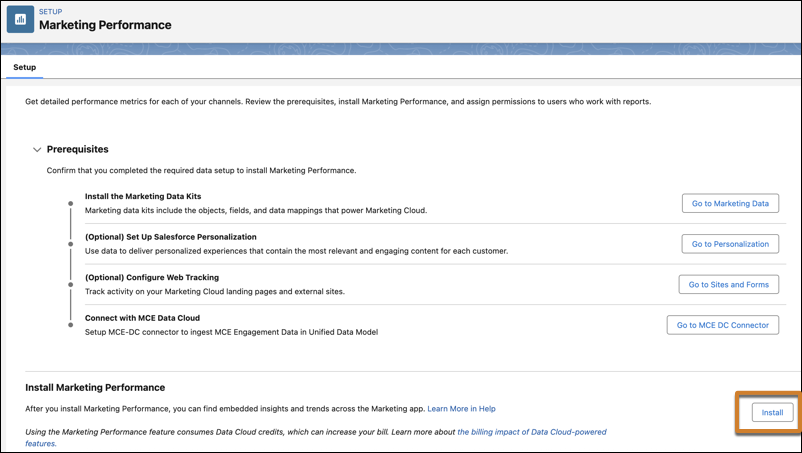Screen dimensions: 802x453
Task: Open Go to Marketing Data
Action: [x=730, y=203]
